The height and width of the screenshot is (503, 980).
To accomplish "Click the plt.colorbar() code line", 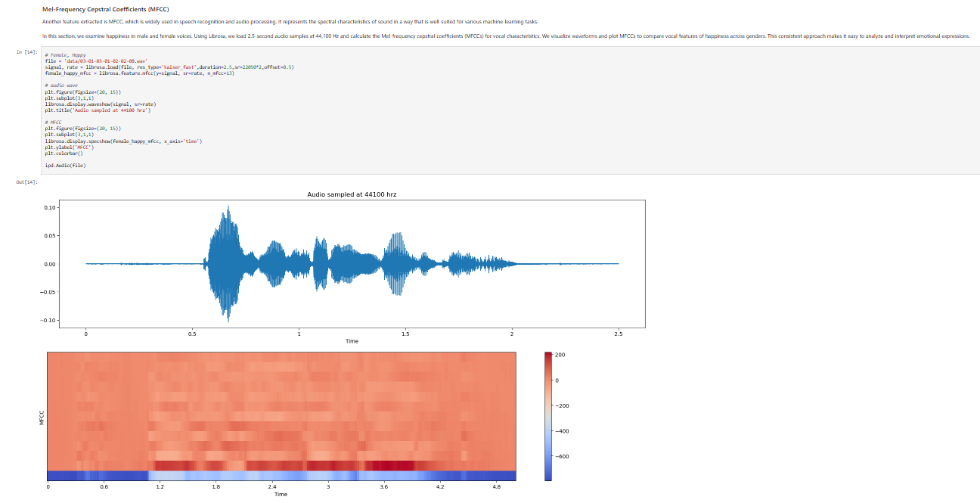I will pos(64,153).
